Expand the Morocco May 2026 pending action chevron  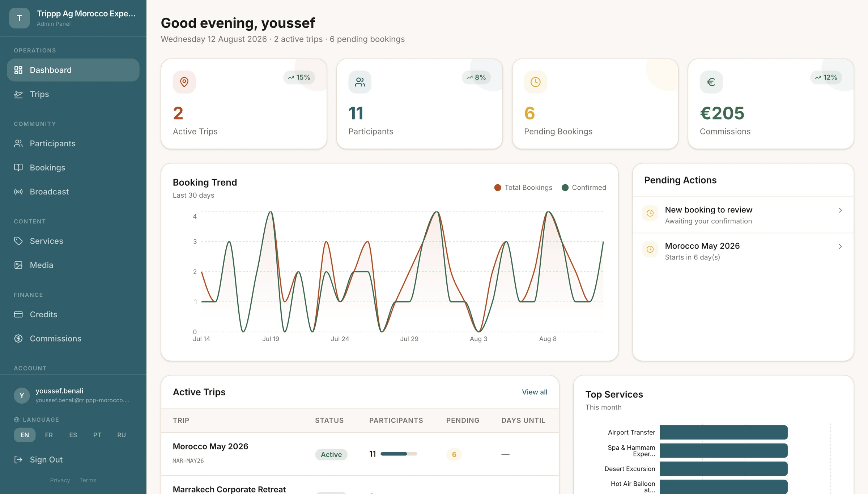[x=840, y=246]
